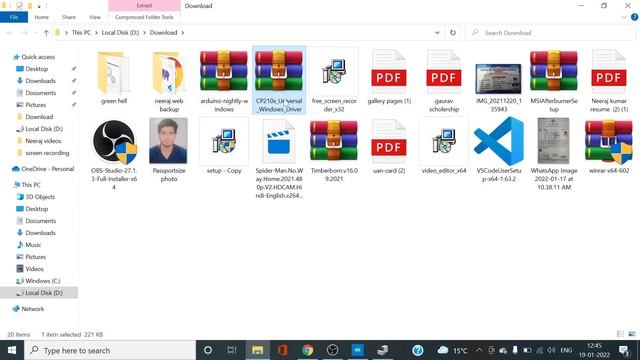Select Quick access in navigation pane
The image size is (640, 360).
click(38, 57)
